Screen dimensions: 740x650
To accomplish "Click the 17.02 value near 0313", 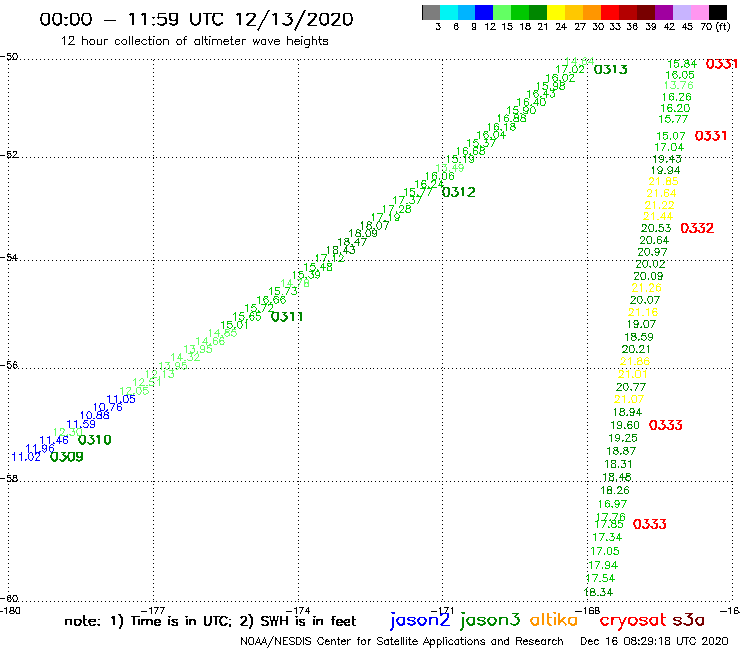I will pos(570,69).
